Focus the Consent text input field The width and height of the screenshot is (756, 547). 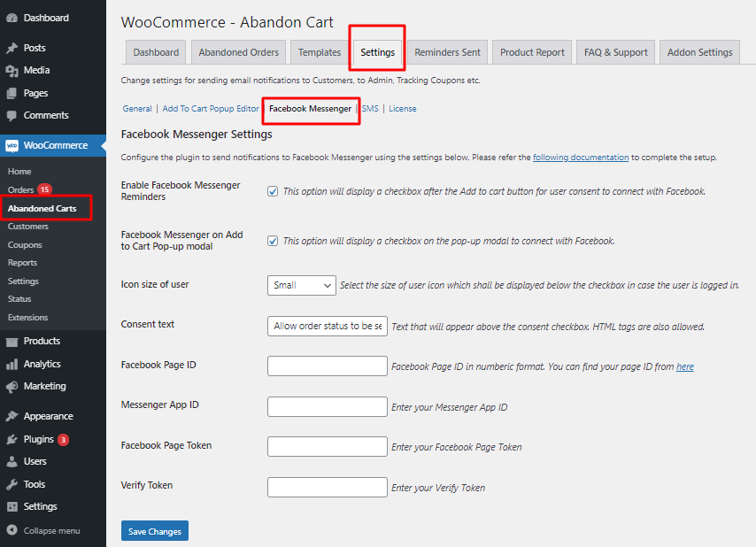tap(328, 327)
